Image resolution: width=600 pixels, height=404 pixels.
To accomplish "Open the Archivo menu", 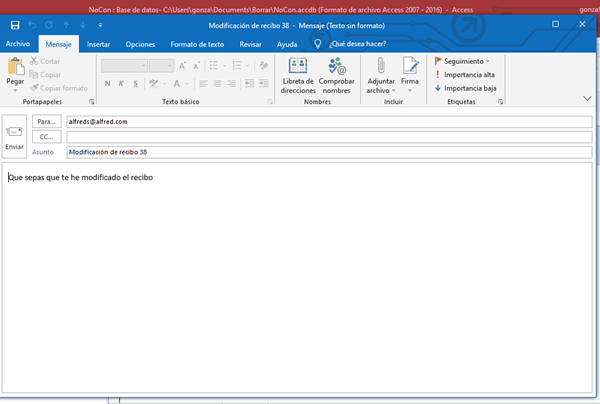I will (x=17, y=44).
